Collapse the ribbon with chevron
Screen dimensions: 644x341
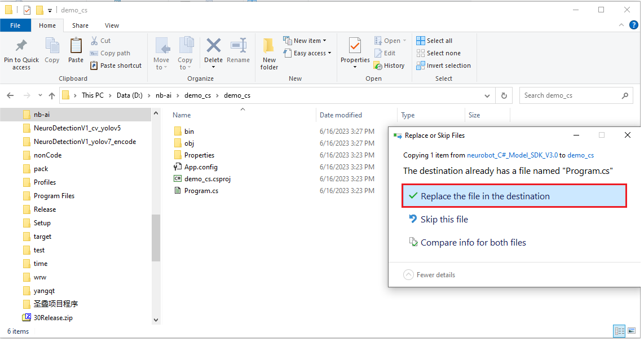click(x=621, y=25)
